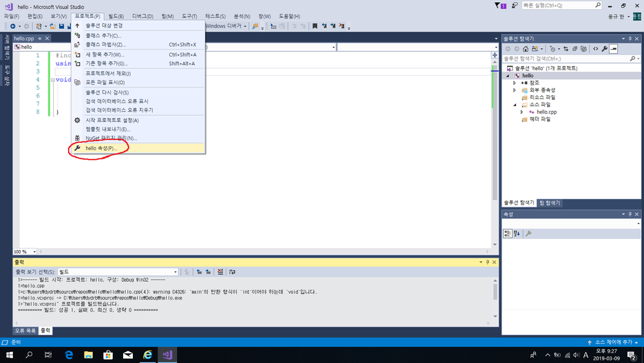Open editor zoom 100 % dropdown
The height and width of the screenshot is (363, 644).
pyautogui.click(x=25, y=251)
